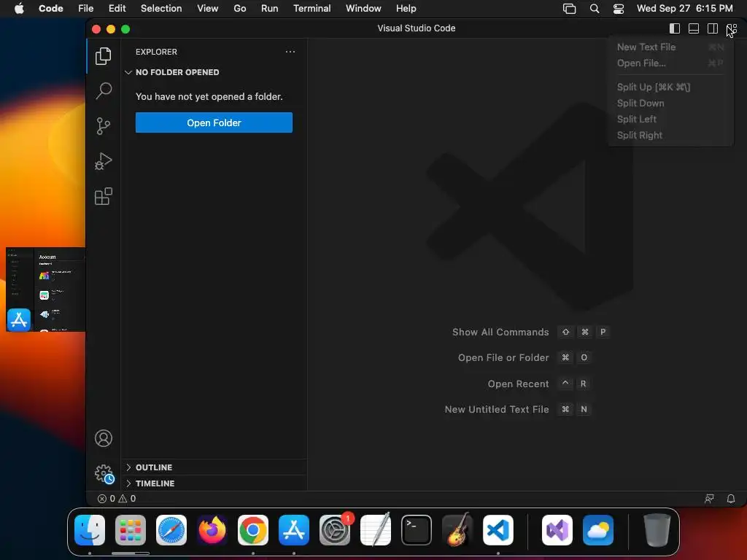Open the Search view in activity bar
Image resolution: width=747 pixels, height=560 pixels.
[x=104, y=90]
